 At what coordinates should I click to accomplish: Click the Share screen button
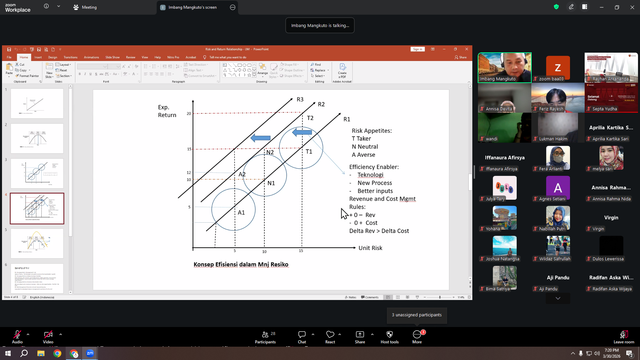(x=360, y=337)
